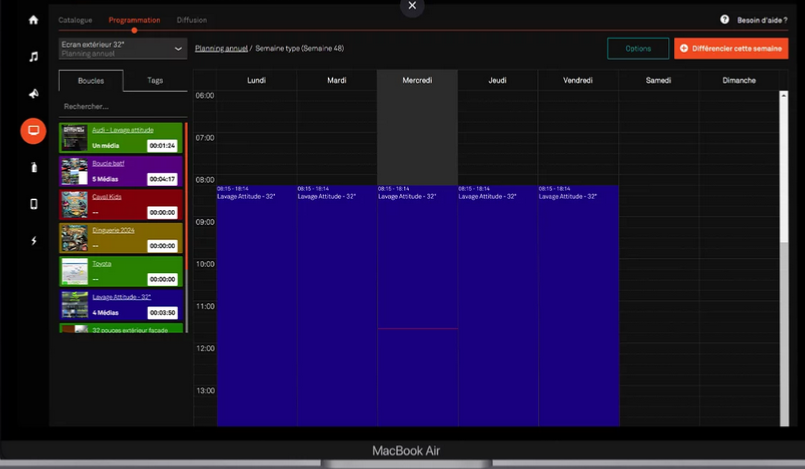The image size is (805, 469).
Task: Select the Audi - Lavage attitude thumbnail
Action: pos(74,138)
